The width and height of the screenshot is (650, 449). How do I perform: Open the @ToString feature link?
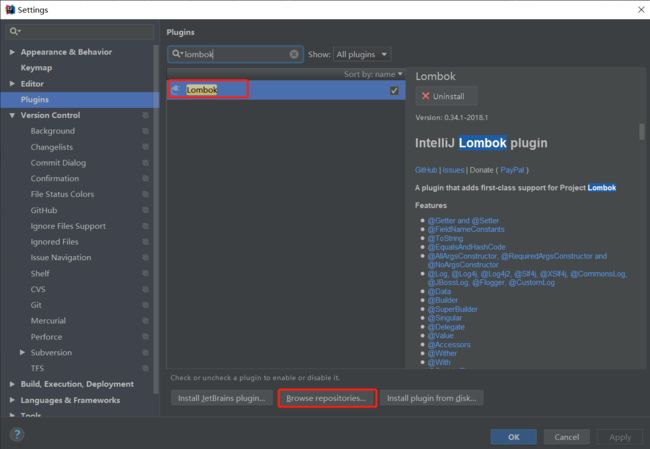pyautogui.click(x=445, y=238)
